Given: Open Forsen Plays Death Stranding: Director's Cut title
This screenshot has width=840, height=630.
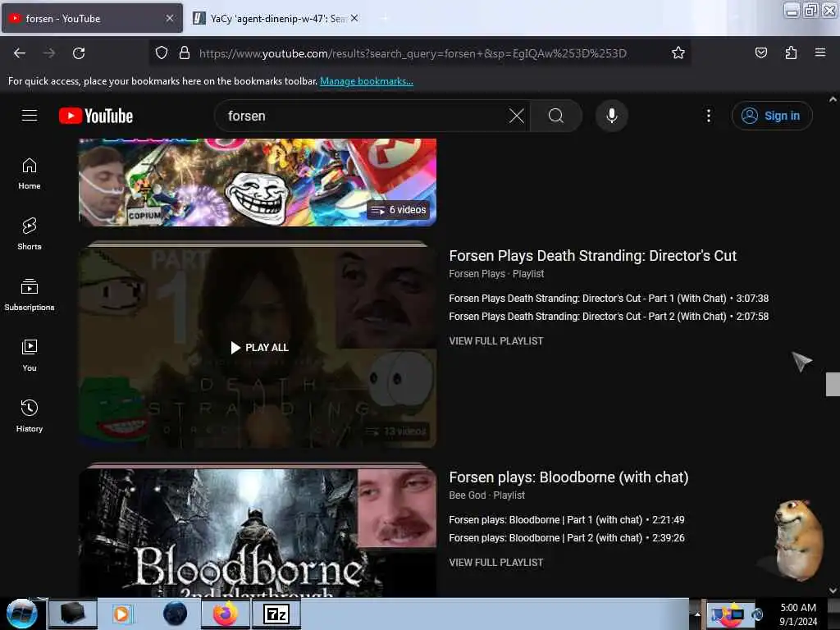Looking at the screenshot, I should [592, 256].
